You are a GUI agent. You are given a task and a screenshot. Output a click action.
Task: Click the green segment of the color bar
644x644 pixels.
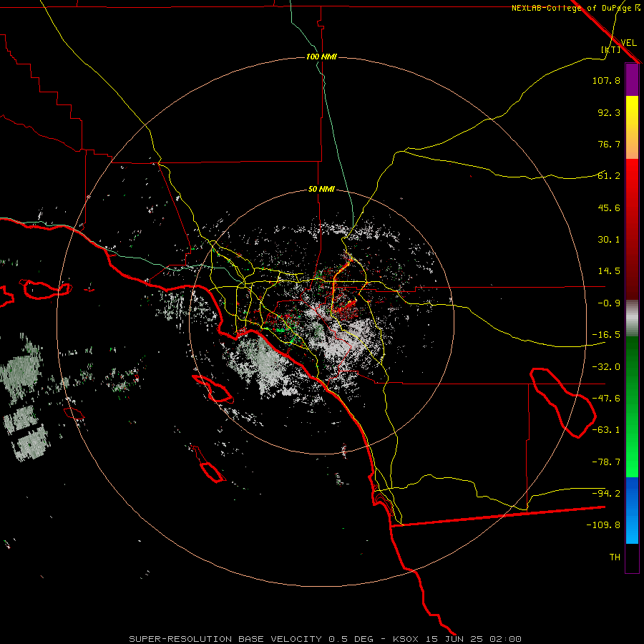tap(632, 406)
